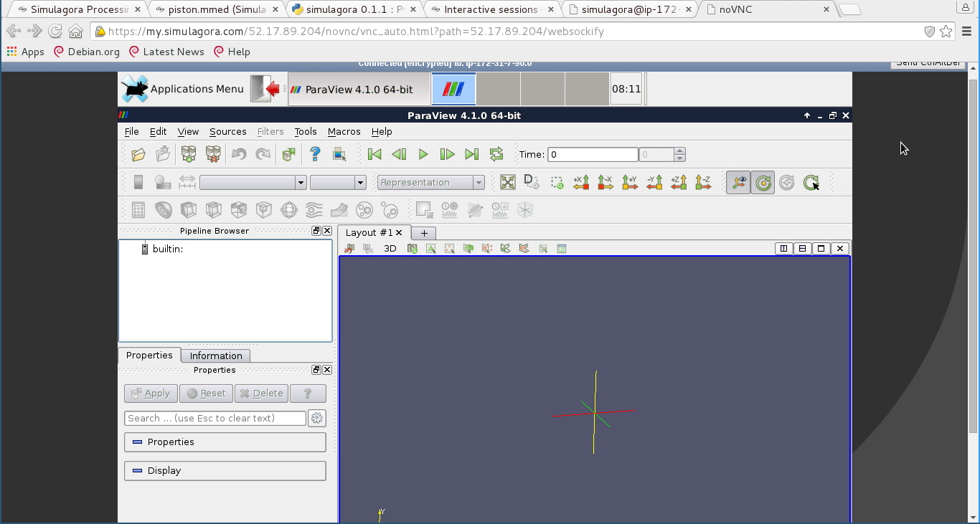980x524 pixels.
Task: Expand the Properties section
Action: point(225,442)
